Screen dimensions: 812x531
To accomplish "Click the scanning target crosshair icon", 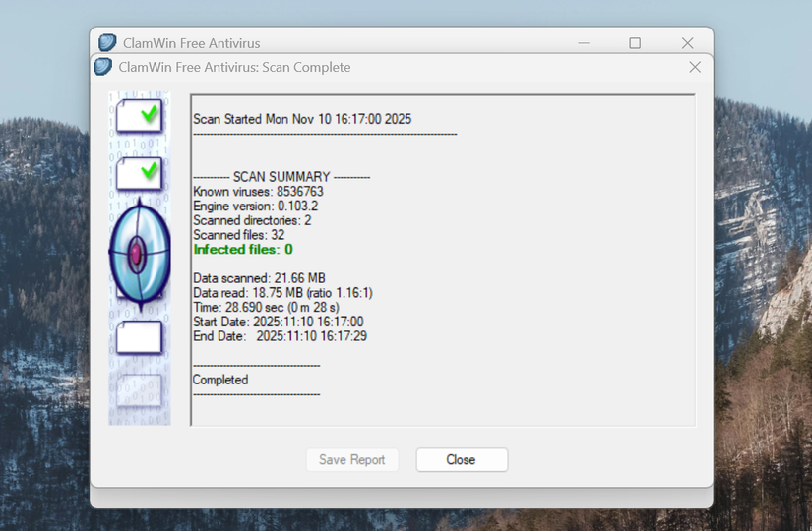I will click(x=140, y=254).
